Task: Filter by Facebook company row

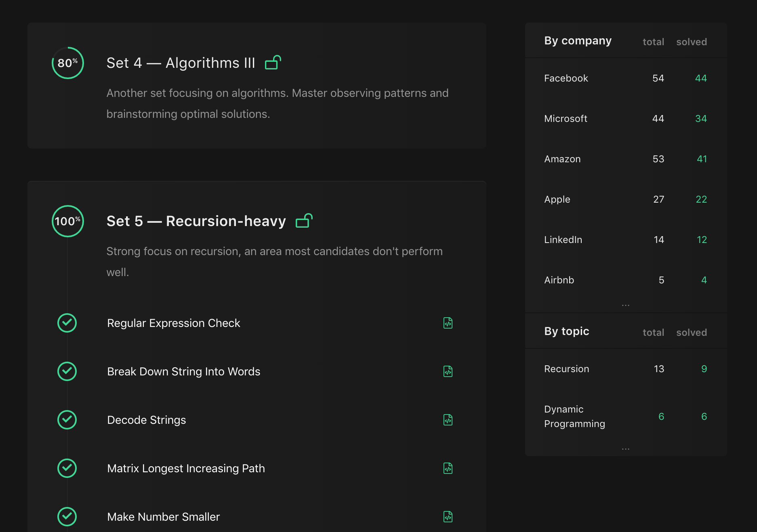Action: [x=566, y=78]
